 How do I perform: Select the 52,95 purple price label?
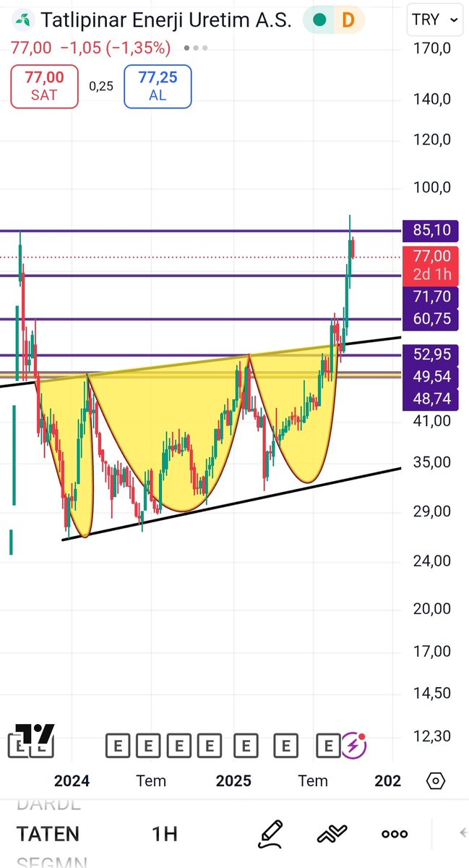coord(431,354)
